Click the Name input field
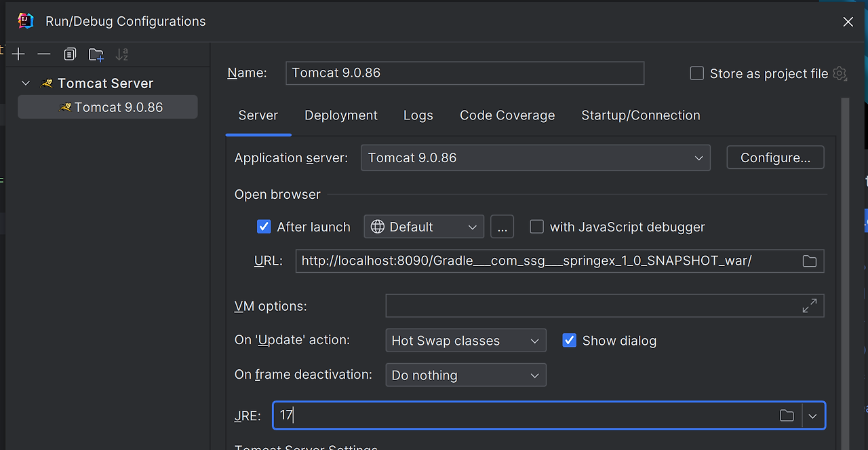868x450 pixels. coord(465,73)
